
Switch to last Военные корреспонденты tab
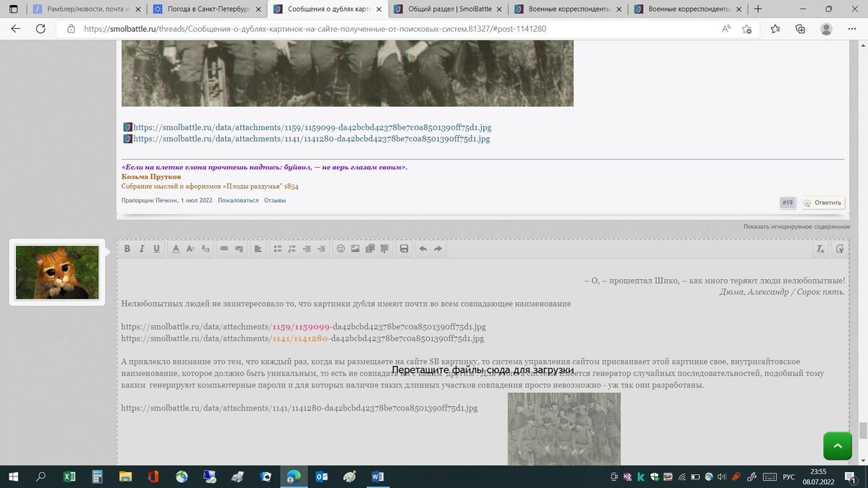pos(686,9)
